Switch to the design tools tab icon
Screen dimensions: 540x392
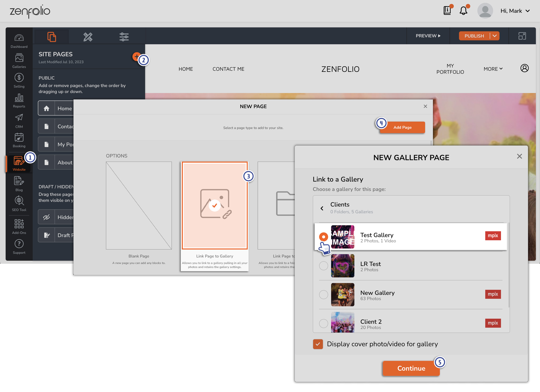[88, 37]
